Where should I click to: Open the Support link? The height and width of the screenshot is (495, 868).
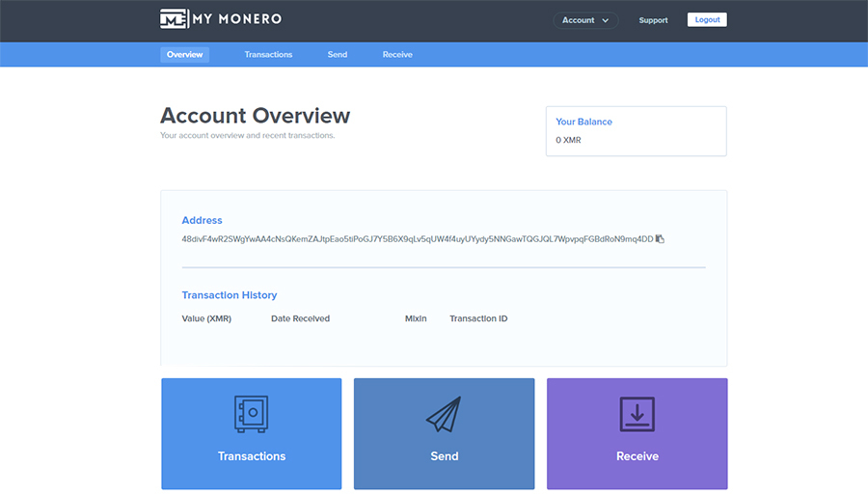pos(653,20)
